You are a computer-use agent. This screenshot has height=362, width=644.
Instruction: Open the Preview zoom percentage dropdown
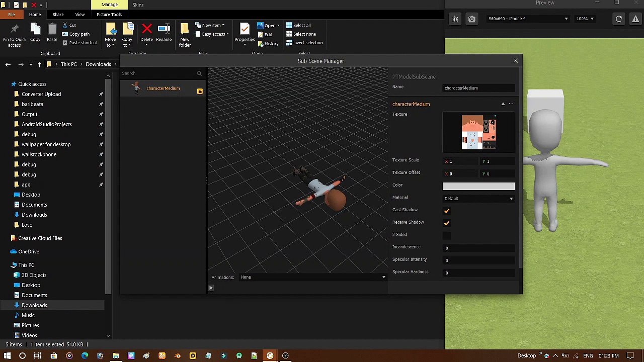[x=585, y=19]
